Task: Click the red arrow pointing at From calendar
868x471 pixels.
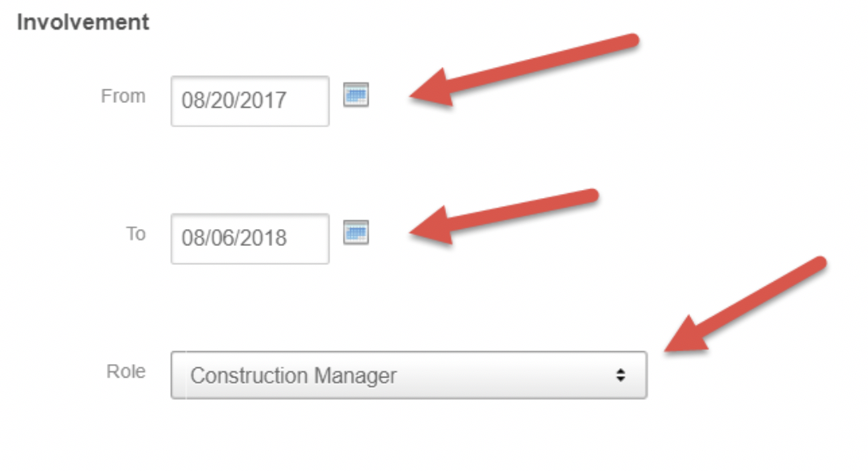Action: tap(519, 69)
